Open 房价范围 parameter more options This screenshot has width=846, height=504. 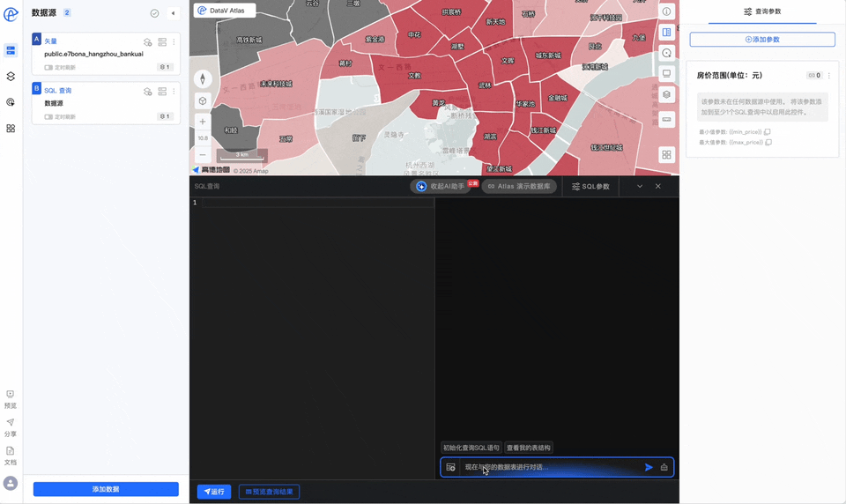pos(829,76)
